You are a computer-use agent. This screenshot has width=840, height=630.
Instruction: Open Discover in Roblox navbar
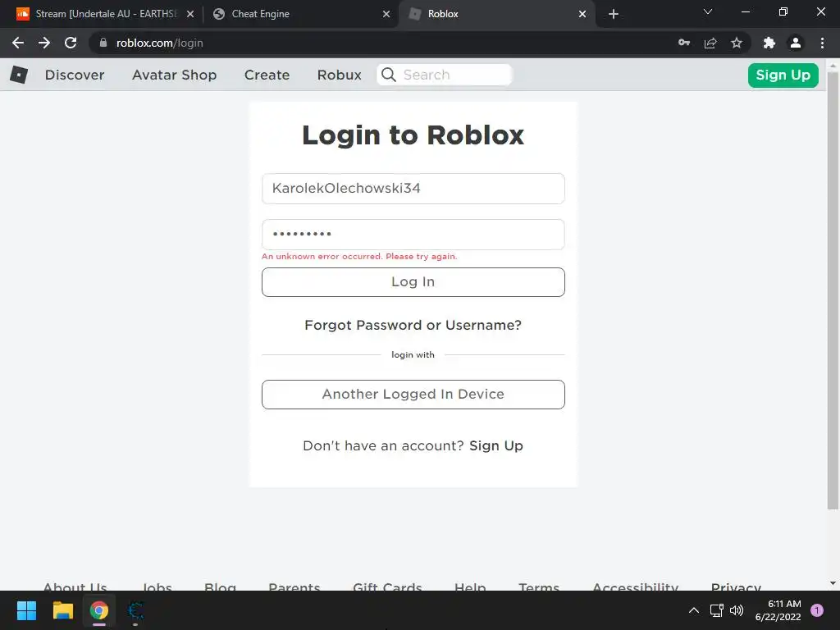tap(75, 75)
